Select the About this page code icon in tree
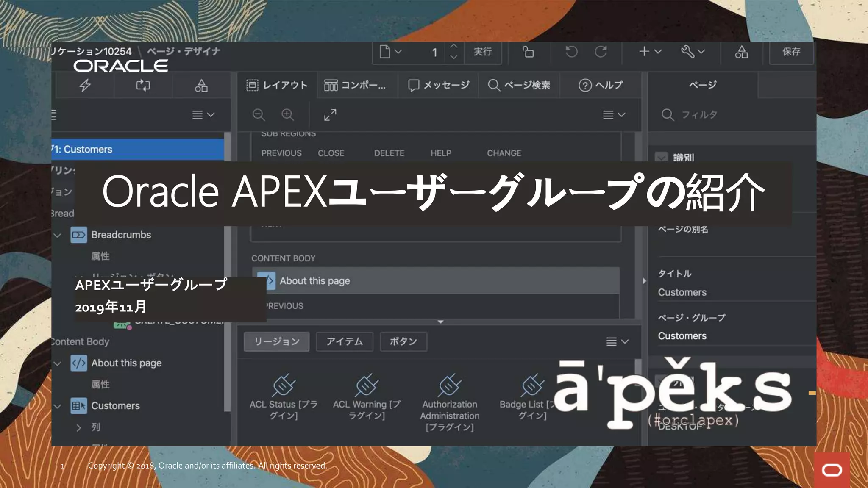Viewport: 868px width, 488px height. pos(78,363)
